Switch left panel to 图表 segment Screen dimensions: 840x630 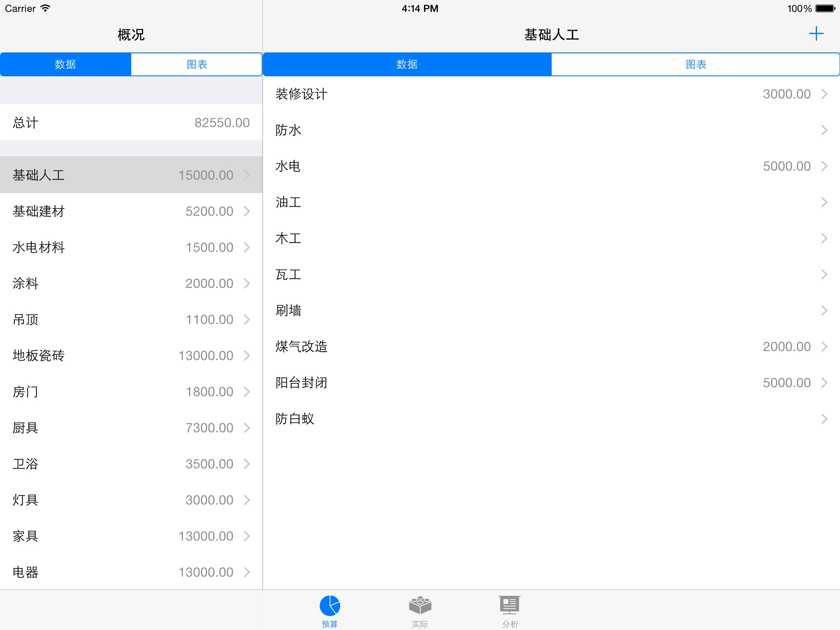point(196,64)
